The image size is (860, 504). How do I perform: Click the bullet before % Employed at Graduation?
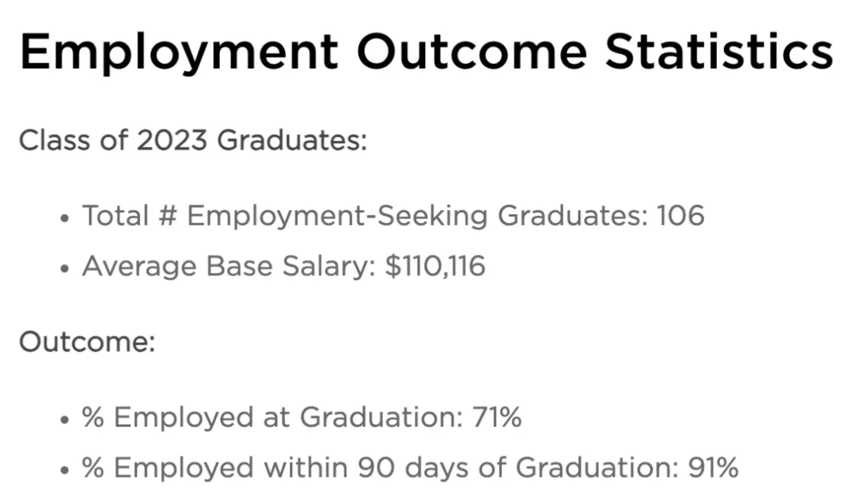pos(64,420)
